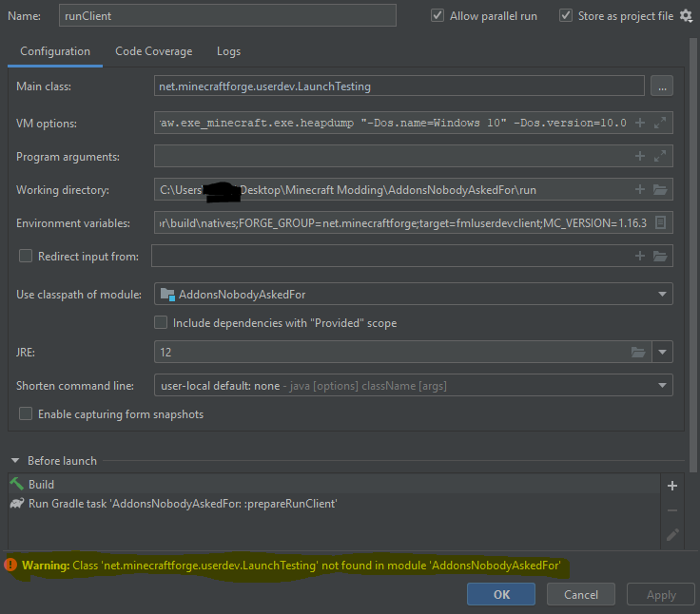Switch to the Logs tab
The height and width of the screenshot is (614, 700).
[x=228, y=51]
